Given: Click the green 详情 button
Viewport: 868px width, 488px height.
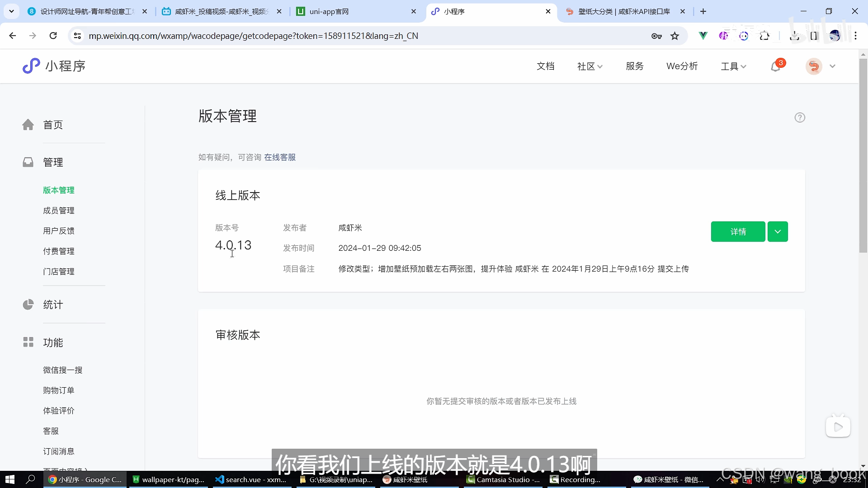Looking at the screenshot, I should (738, 232).
